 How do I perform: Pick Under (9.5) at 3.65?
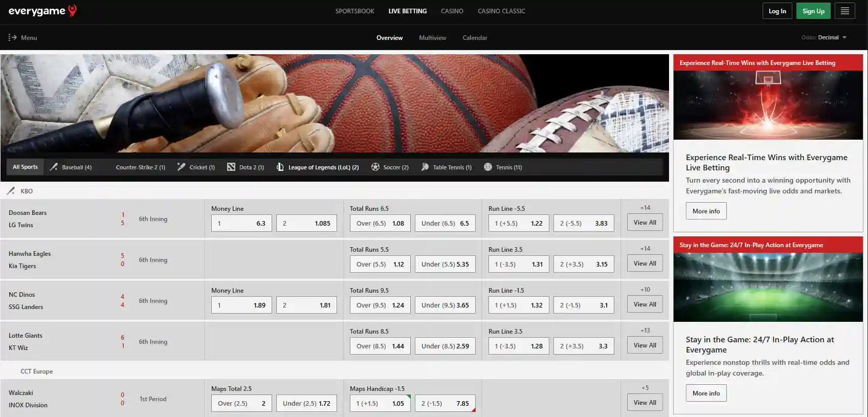(445, 305)
